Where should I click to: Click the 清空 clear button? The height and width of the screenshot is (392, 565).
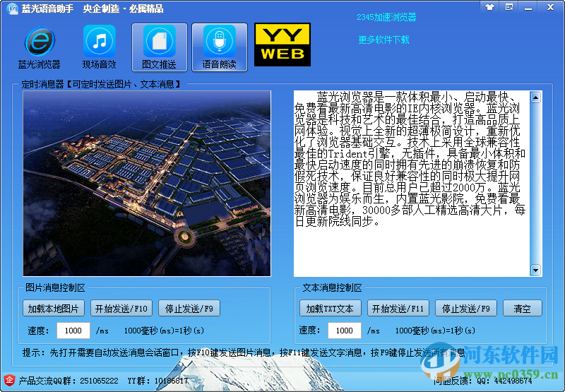pos(523,309)
